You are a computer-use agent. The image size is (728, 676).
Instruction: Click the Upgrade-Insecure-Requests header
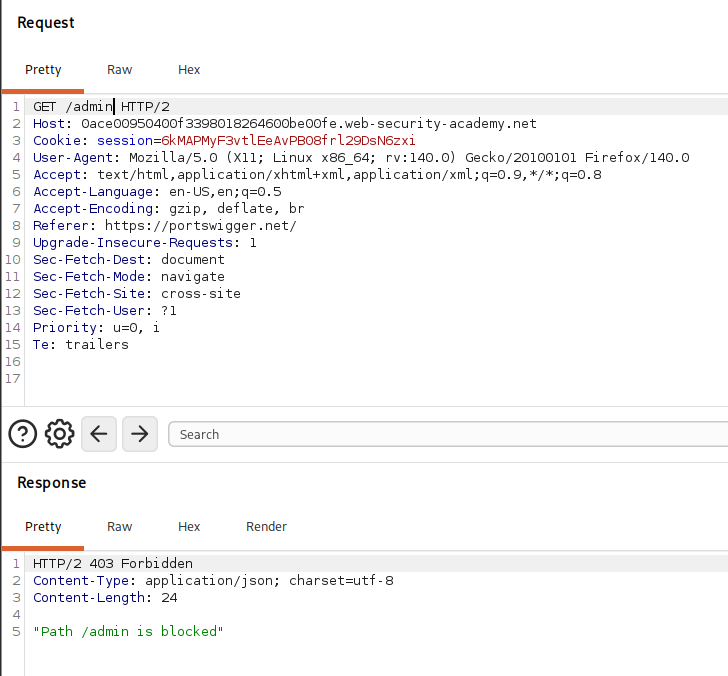pyautogui.click(x=144, y=242)
